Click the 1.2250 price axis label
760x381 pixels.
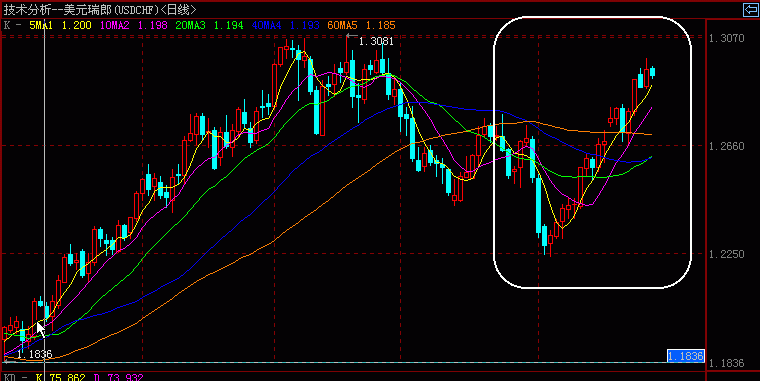pos(727,254)
